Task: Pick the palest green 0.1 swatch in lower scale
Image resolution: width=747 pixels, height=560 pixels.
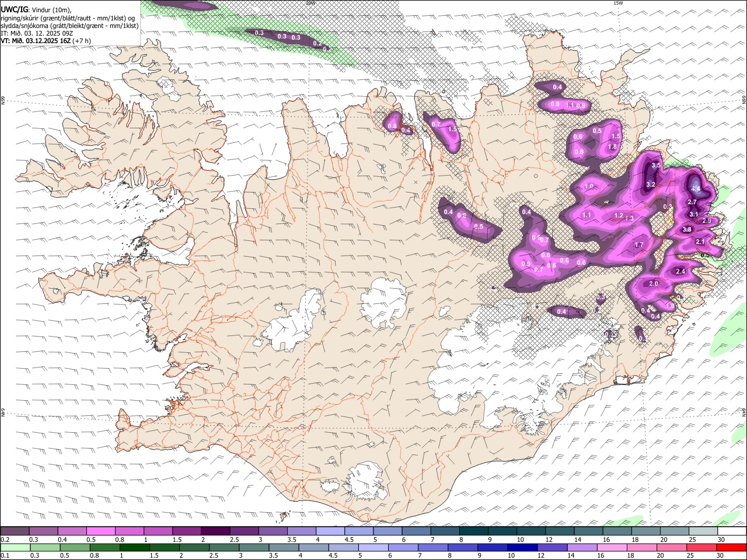Action: point(15,547)
